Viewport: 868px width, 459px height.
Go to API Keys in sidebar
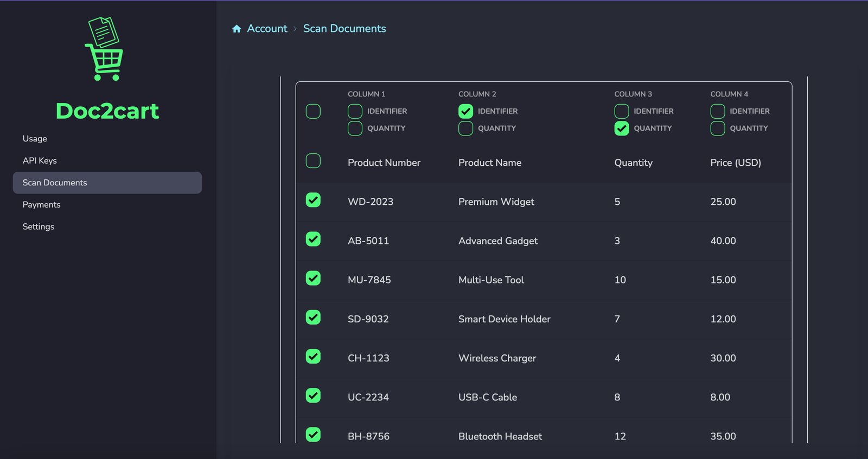[x=40, y=160]
